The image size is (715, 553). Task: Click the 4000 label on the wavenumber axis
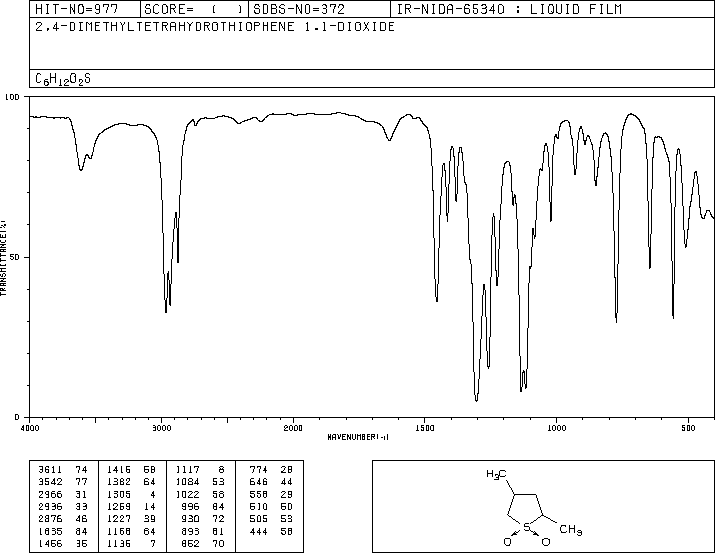click(30, 428)
